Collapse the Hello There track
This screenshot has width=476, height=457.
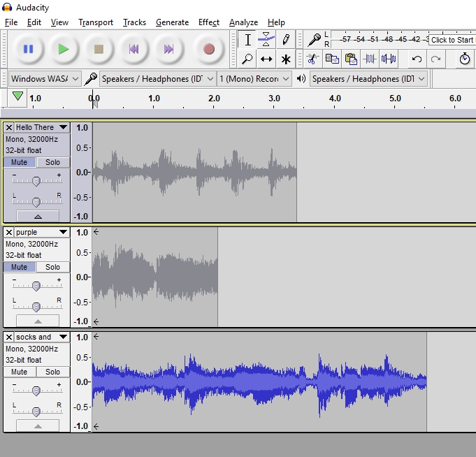coord(38,216)
